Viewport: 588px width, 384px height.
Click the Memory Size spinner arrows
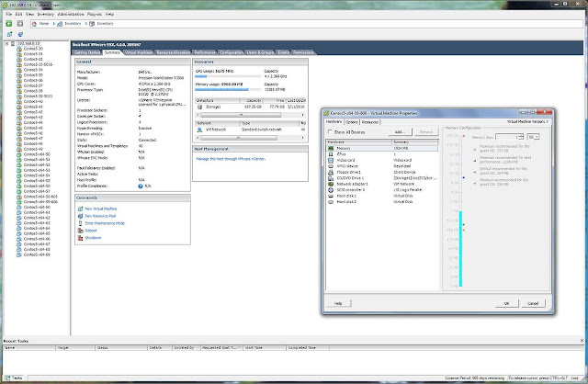pos(521,137)
